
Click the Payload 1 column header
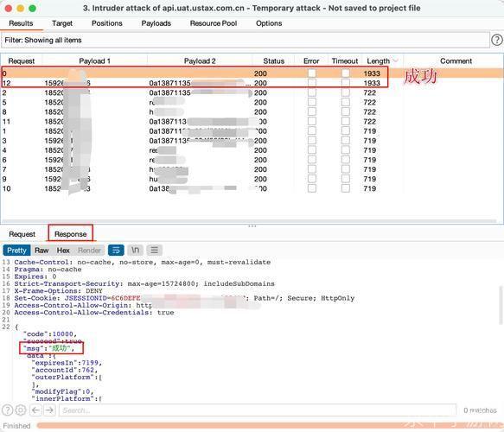[94, 61]
